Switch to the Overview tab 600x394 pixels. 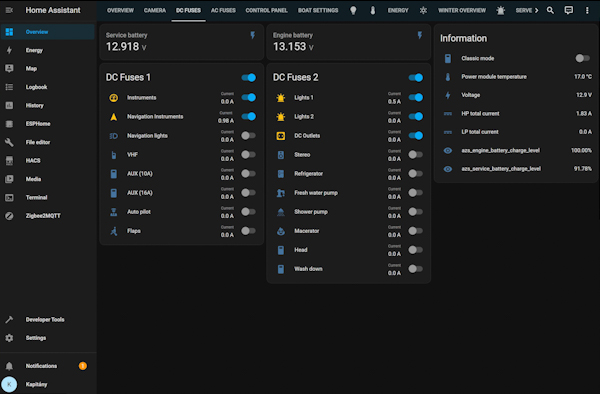coord(121,10)
